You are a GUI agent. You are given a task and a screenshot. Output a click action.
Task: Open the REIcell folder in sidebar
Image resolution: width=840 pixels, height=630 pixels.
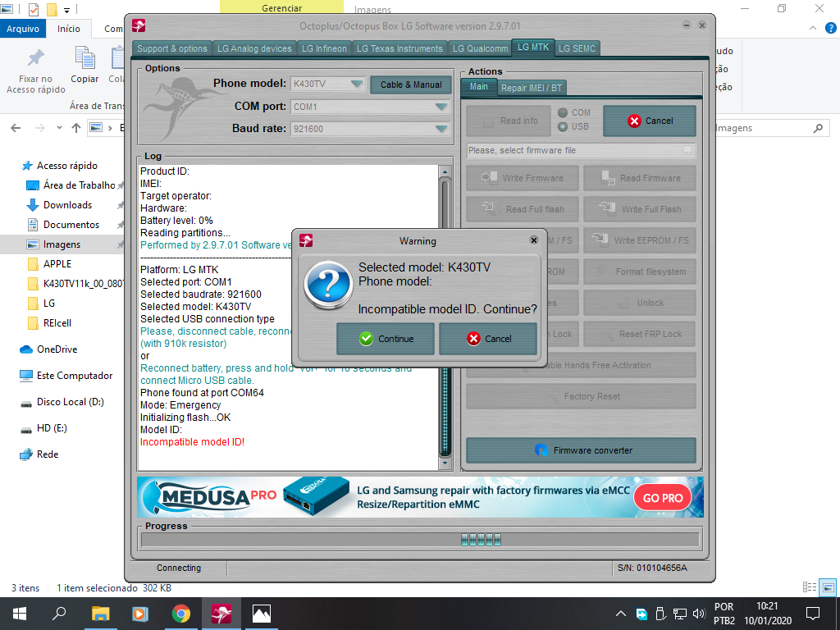[x=57, y=323]
